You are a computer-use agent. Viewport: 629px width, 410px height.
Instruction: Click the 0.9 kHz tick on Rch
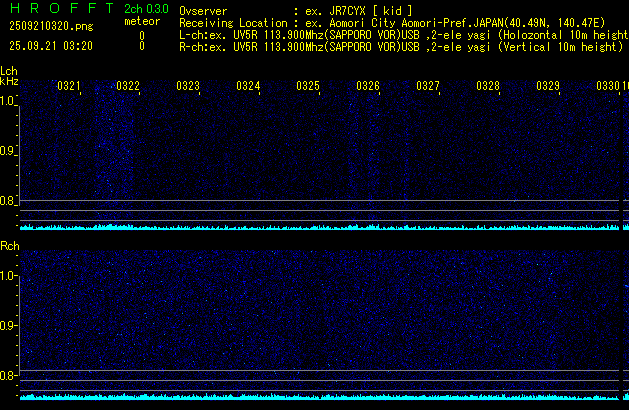(9, 326)
